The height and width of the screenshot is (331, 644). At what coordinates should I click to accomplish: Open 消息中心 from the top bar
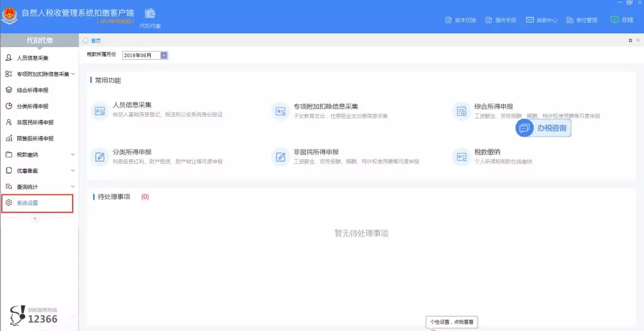tap(541, 20)
